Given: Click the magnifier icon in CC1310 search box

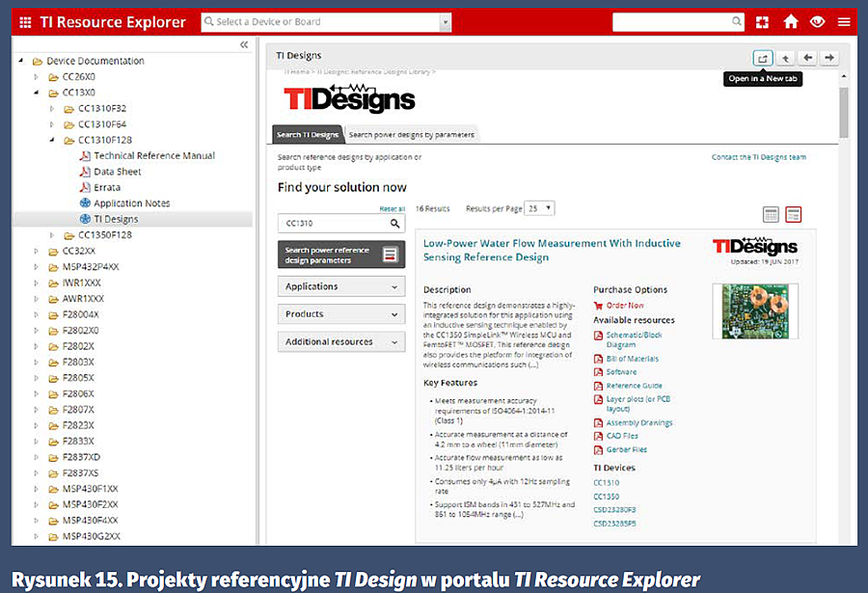Looking at the screenshot, I should (x=394, y=224).
